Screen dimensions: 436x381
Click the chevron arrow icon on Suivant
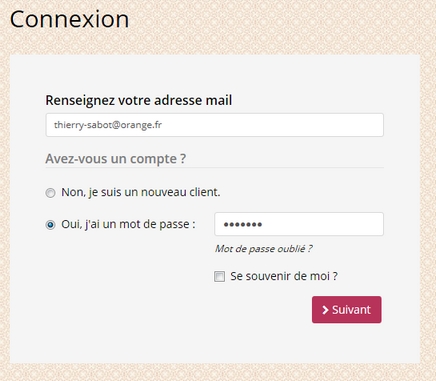(x=325, y=310)
